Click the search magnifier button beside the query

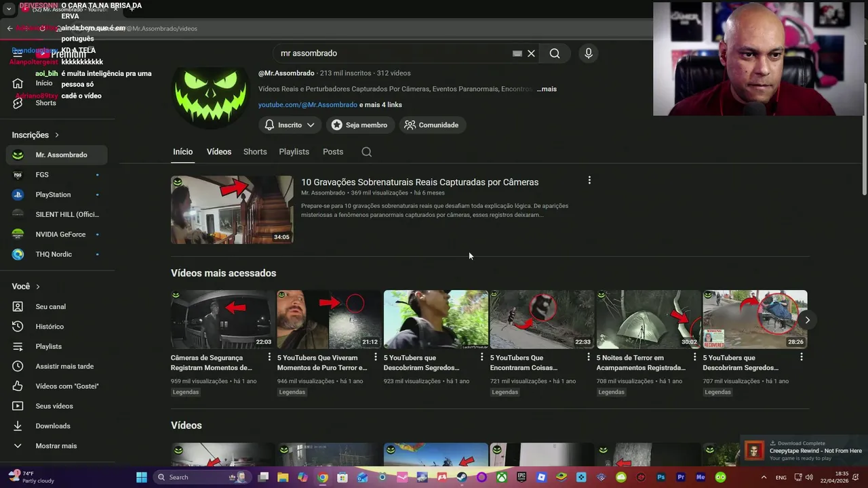[555, 54]
